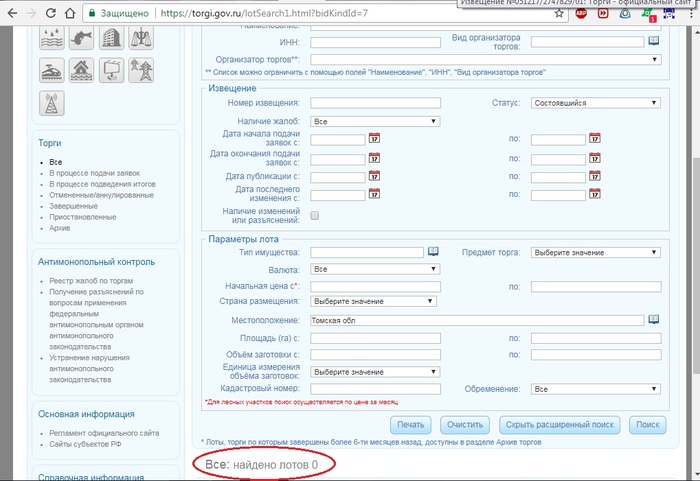Expand the Наличие жалоб dropdown

tap(375, 121)
